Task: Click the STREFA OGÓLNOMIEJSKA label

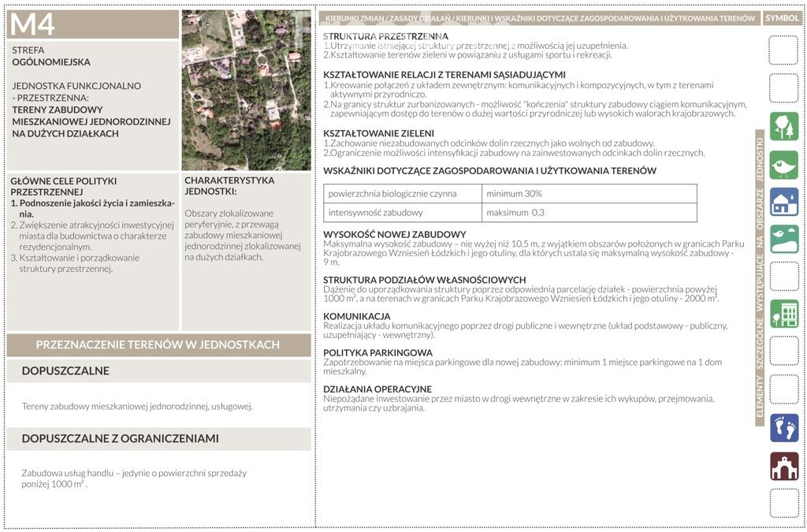Action: click(x=51, y=56)
